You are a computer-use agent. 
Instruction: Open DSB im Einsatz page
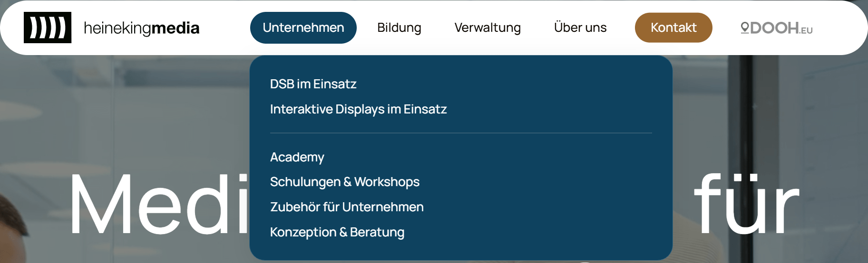313,84
